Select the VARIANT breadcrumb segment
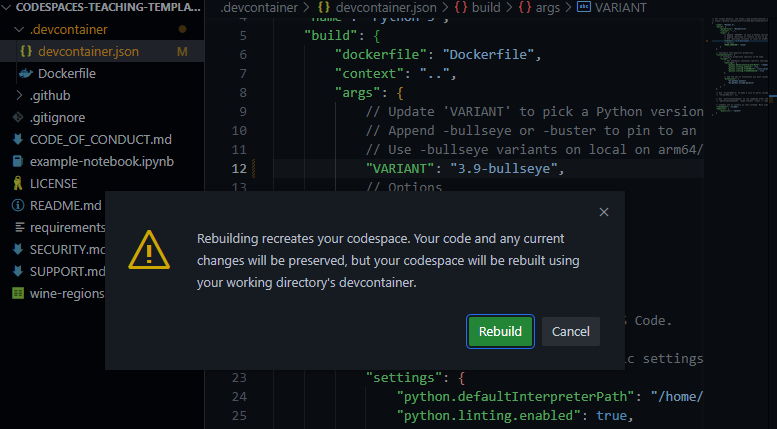The height and width of the screenshot is (429, 777). pyautogui.click(x=620, y=8)
